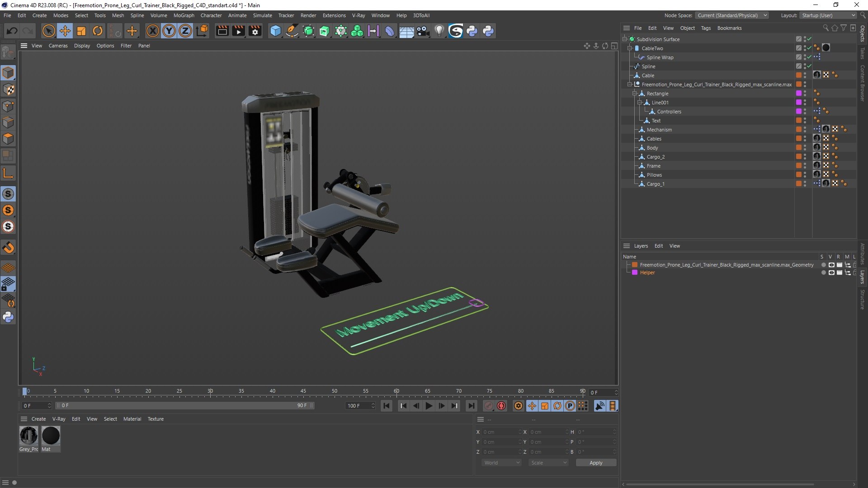
Task: Click the Body object orange layer swatch
Action: [799, 148]
